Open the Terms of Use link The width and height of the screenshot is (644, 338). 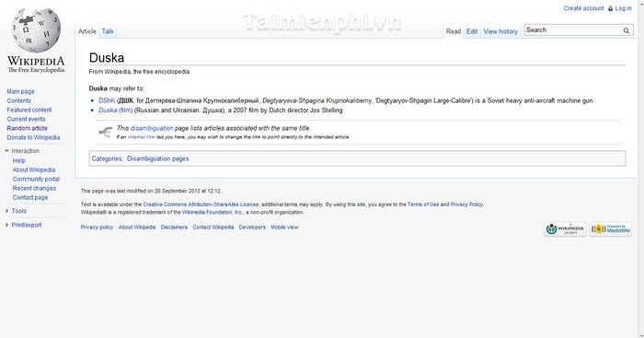423,204
